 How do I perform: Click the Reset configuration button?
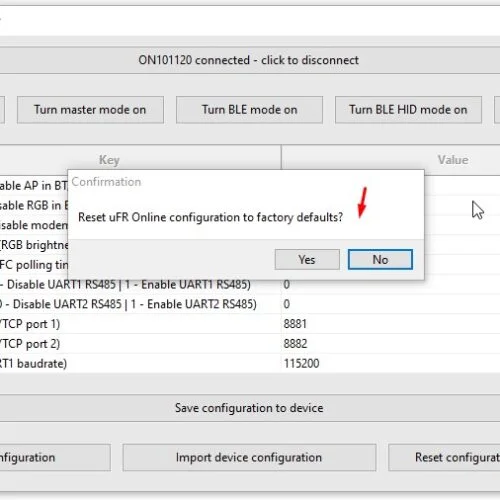(x=444, y=457)
